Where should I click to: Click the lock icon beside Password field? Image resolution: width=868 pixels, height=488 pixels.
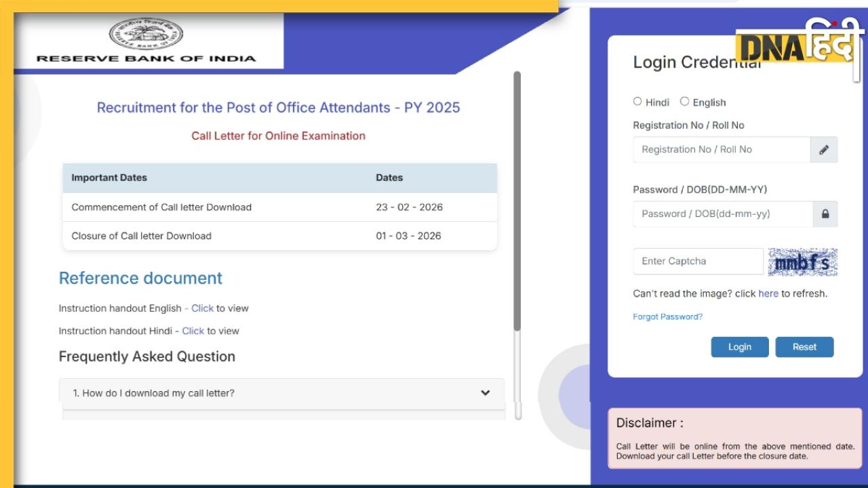tap(825, 214)
